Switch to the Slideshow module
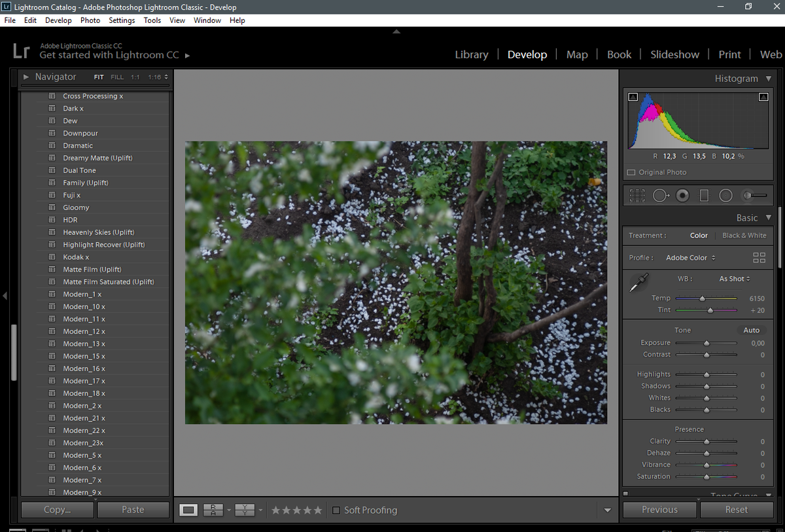 coord(674,55)
